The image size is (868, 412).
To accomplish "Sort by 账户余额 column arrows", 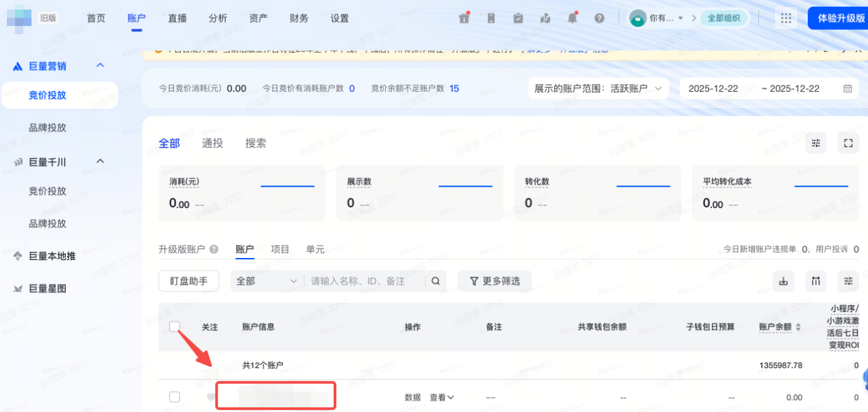I will (797, 327).
